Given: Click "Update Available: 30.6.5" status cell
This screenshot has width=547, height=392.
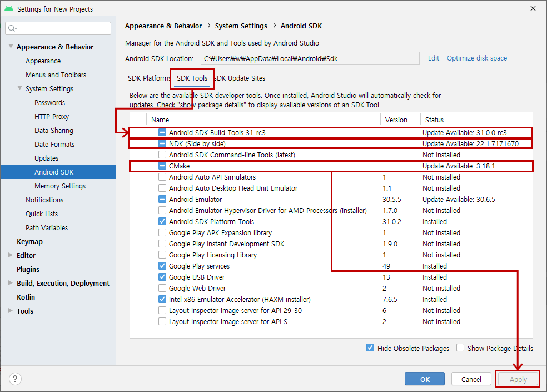Looking at the screenshot, I should point(459,199).
